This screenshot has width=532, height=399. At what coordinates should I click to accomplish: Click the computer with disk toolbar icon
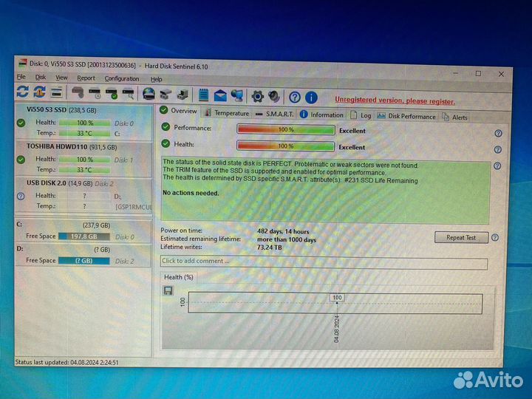(x=183, y=95)
